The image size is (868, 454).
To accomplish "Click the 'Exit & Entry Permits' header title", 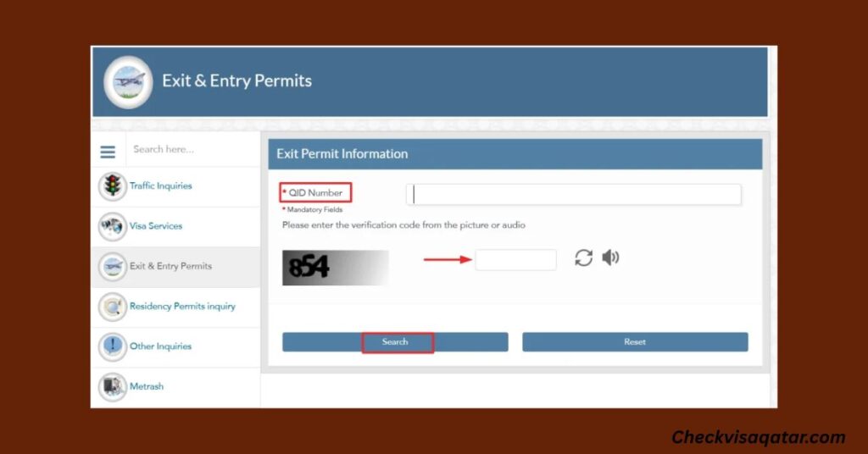I will click(237, 80).
